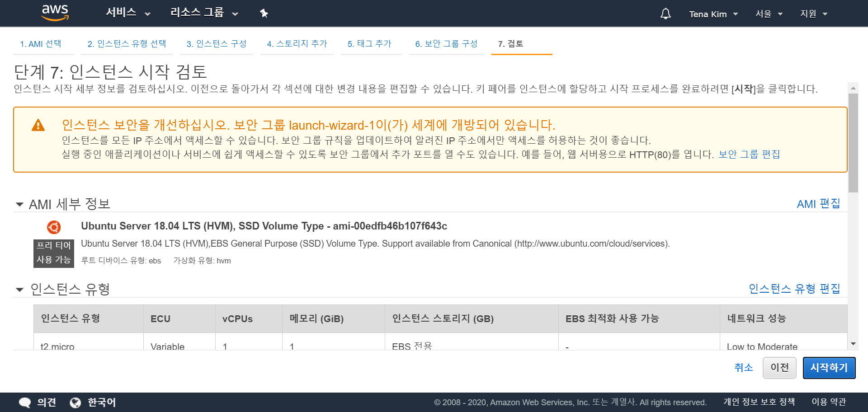Open the pin shortcuts icon
The height and width of the screenshot is (412, 868).
point(264,14)
